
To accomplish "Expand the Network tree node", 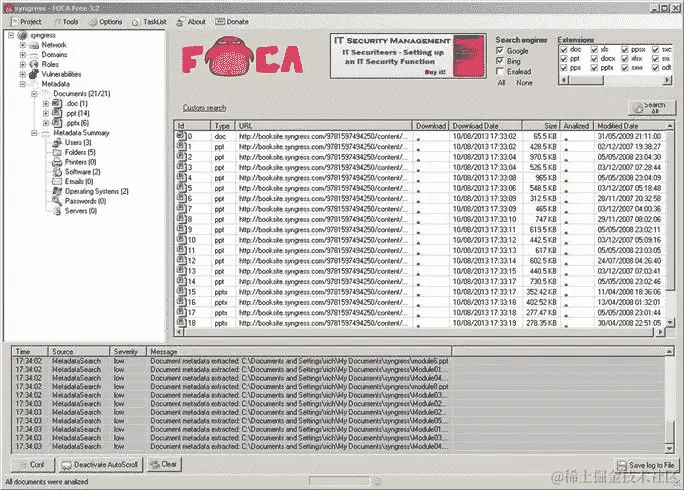I will click(x=23, y=45).
